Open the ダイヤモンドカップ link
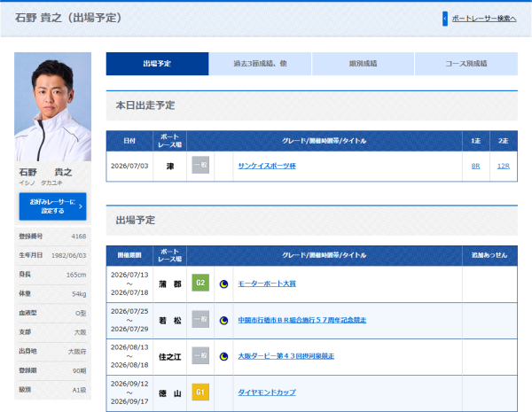The image size is (532, 412). 267,393
